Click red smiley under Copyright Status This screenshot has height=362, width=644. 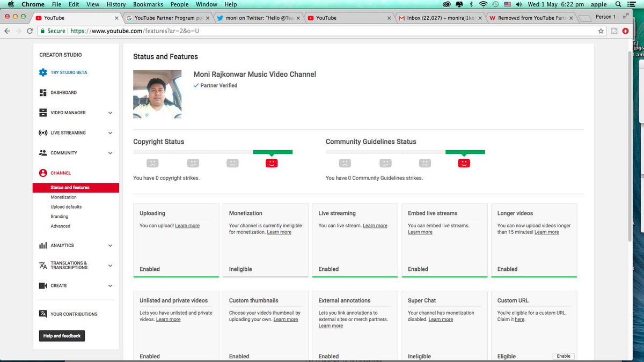click(x=272, y=163)
